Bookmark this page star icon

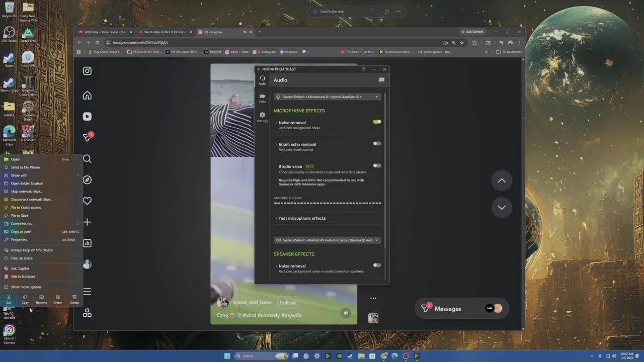tap(462, 43)
